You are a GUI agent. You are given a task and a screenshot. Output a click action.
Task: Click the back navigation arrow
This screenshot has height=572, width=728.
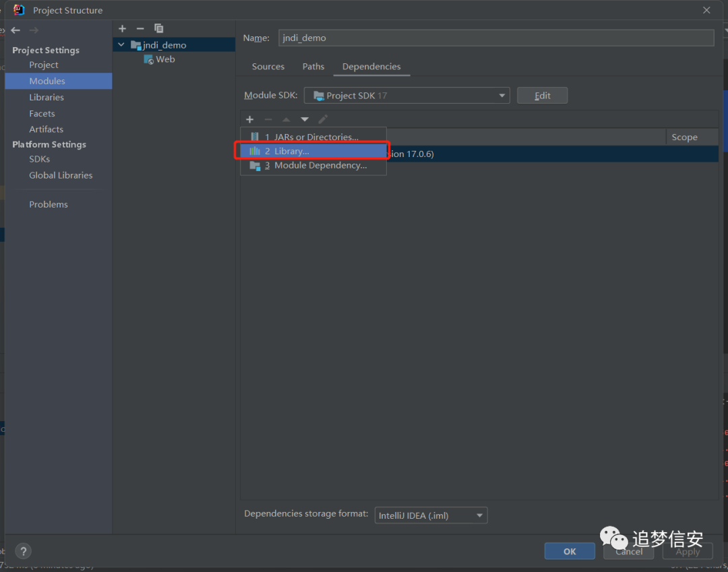[x=16, y=30]
